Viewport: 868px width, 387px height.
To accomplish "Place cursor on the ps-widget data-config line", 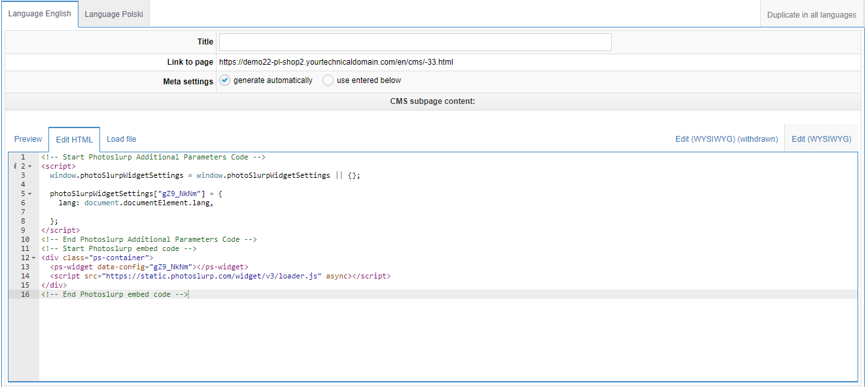I will 149,267.
